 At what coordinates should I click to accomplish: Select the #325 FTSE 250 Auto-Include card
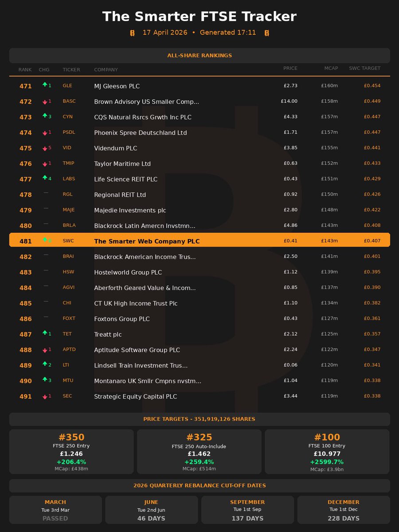point(199,451)
